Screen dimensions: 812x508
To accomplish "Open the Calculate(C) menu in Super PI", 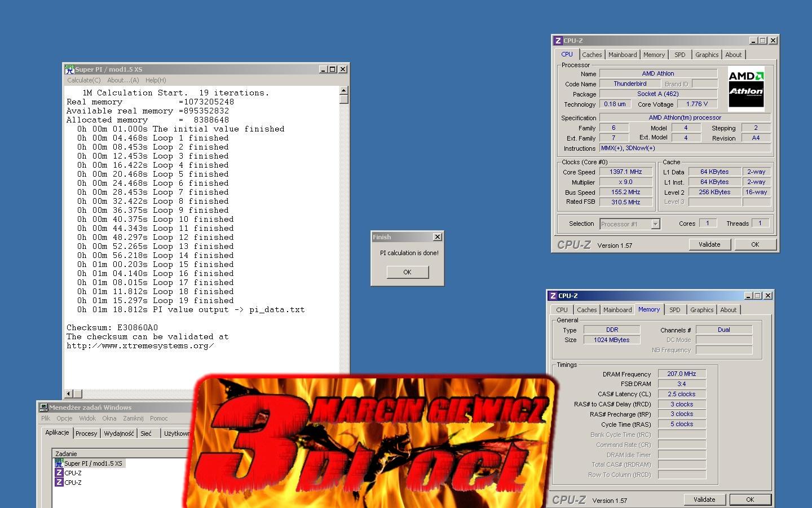I will click(84, 80).
